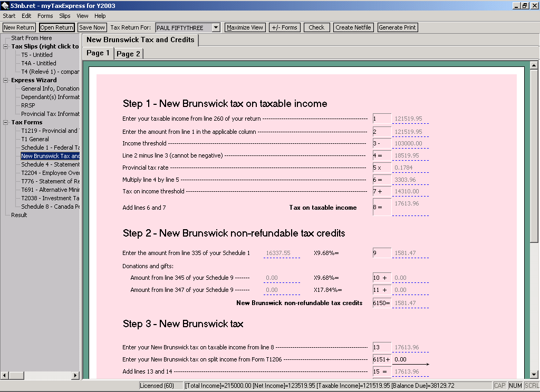540x392 pixels.
Task: Open the taxpayer name dropdown
Action: (x=216, y=27)
